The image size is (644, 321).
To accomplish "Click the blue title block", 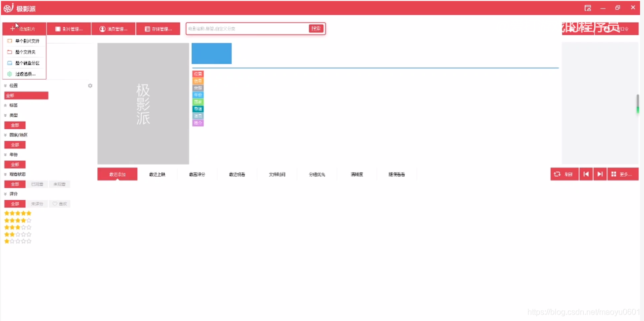I will (211, 53).
